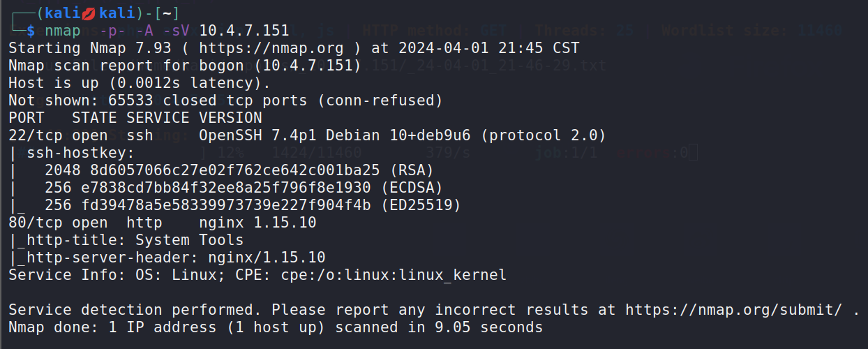The width and height of the screenshot is (868, 349).
Task: Select the target IP 10.4.7.151 in the command
Action: [244, 31]
